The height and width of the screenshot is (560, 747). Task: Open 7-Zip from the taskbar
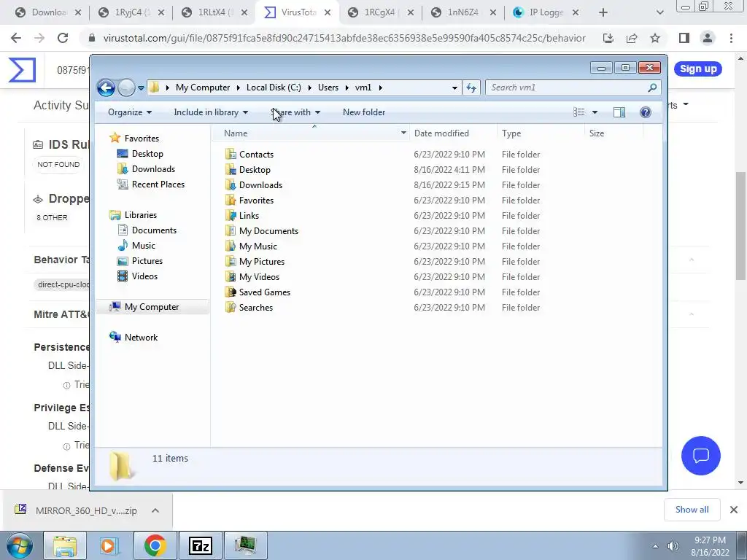pos(200,545)
